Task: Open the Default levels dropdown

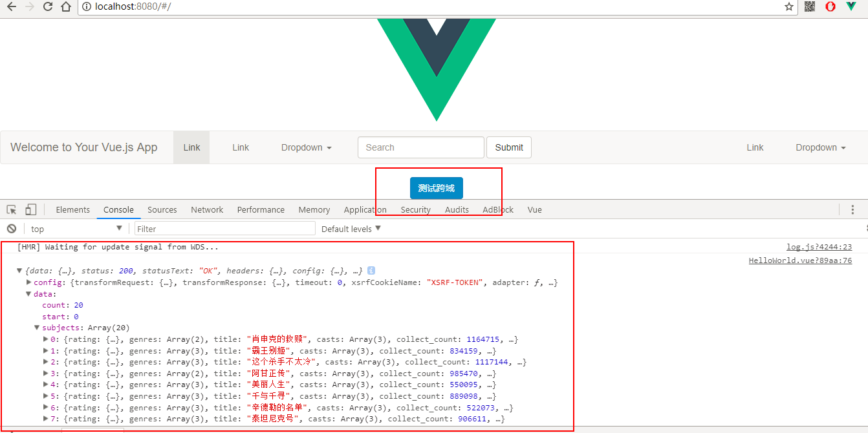Action: click(351, 229)
